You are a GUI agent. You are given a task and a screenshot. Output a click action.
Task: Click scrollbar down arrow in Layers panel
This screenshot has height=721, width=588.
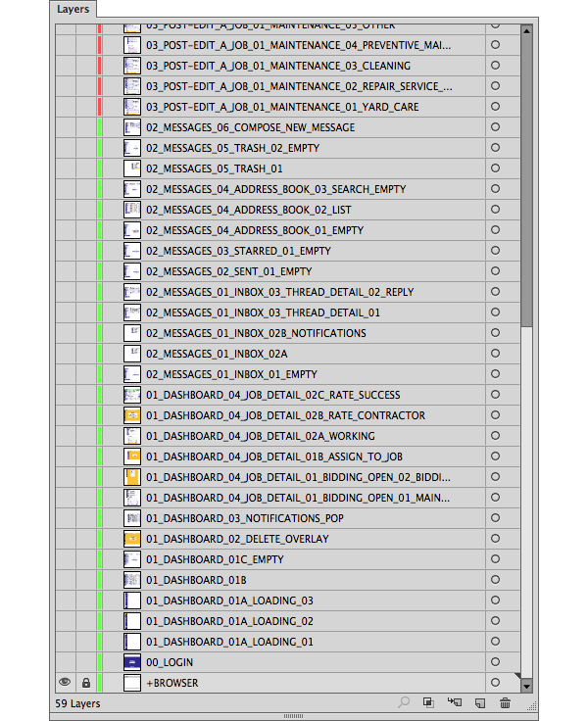click(526, 687)
